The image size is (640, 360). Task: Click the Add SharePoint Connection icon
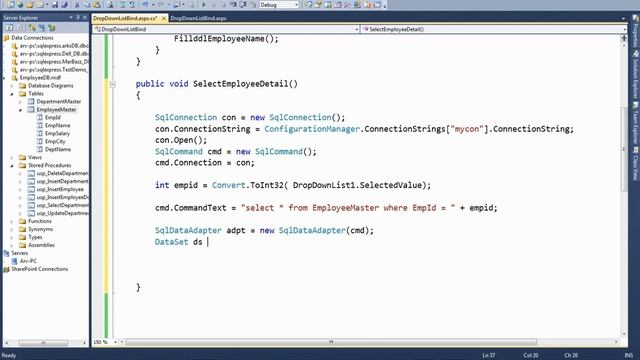[x=52, y=28]
